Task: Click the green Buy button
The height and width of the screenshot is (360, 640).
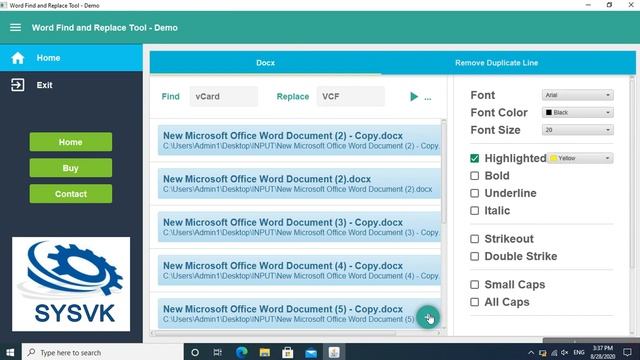Action: (x=71, y=168)
